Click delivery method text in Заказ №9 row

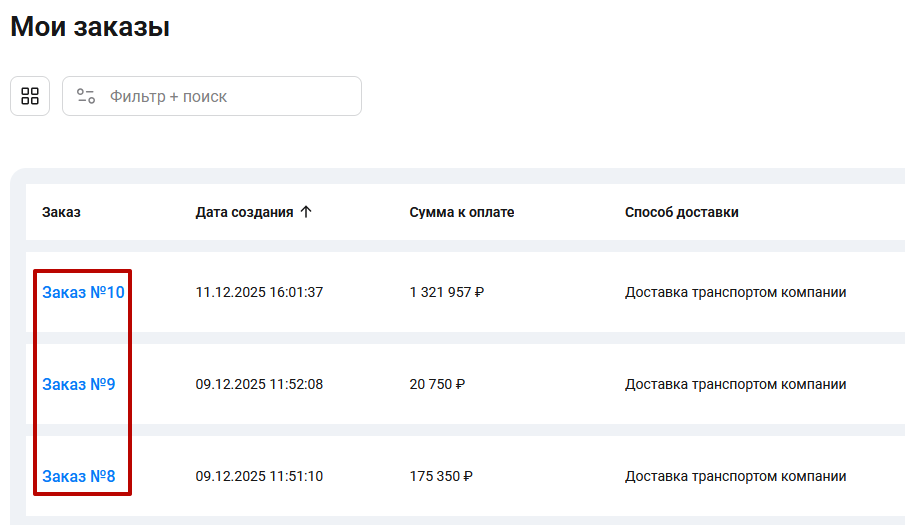click(x=735, y=384)
